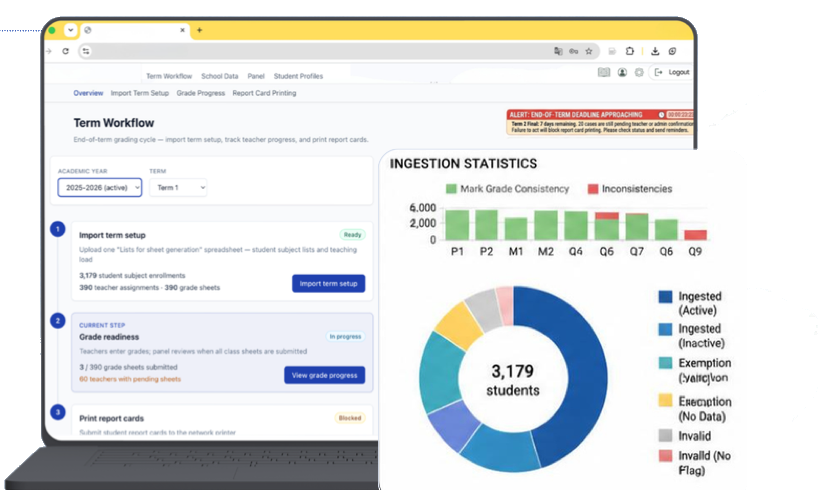Open a new tab with the plus button

[x=199, y=30]
